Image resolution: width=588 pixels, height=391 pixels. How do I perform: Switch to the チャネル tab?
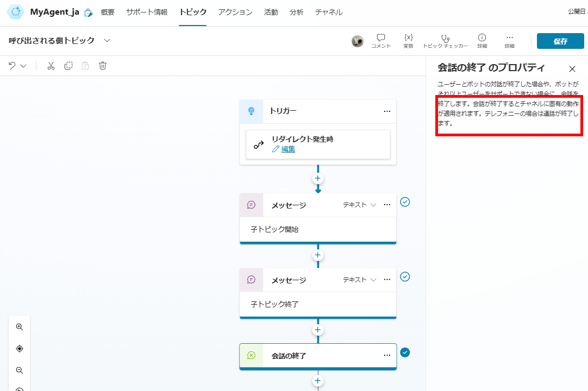pyautogui.click(x=328, y=11)
